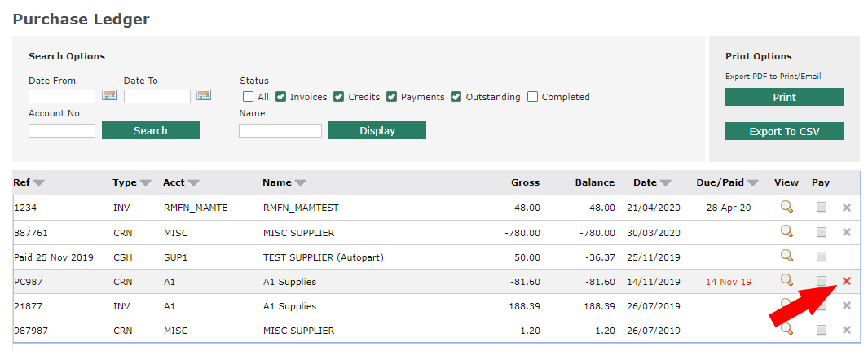The height and width of the screenshot is (351, 868).
Task: View invoice 1234 with magnifier icon
Action: pyautogui.click(x=786, y=207)
